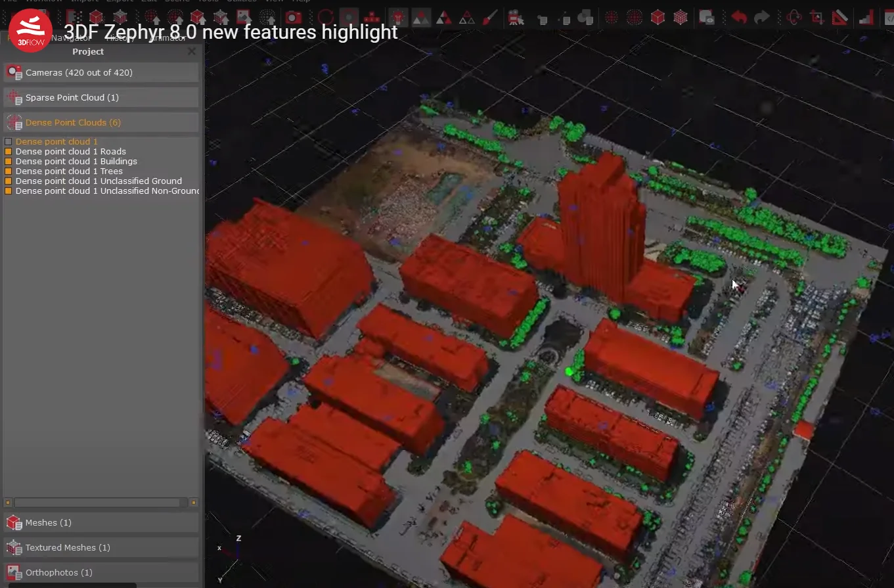Open the Cameras (420 out of 420) section
The image size is (894, 588).
coord(101,73)
